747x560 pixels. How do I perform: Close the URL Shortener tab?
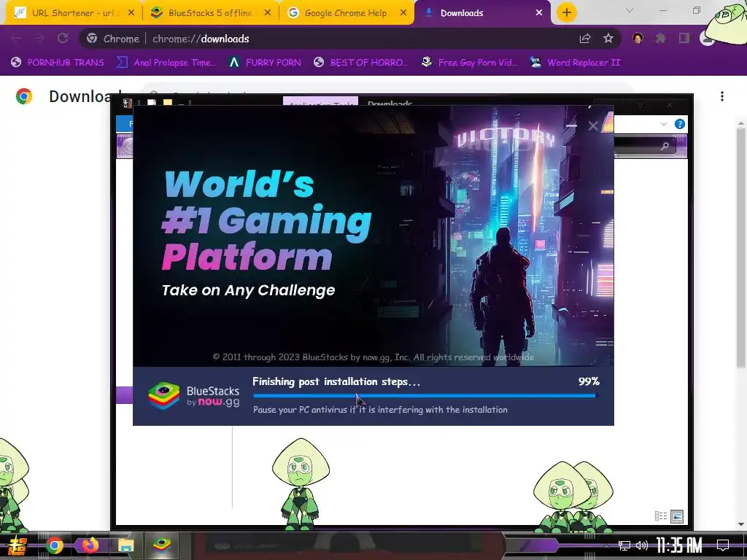(131, 13)
